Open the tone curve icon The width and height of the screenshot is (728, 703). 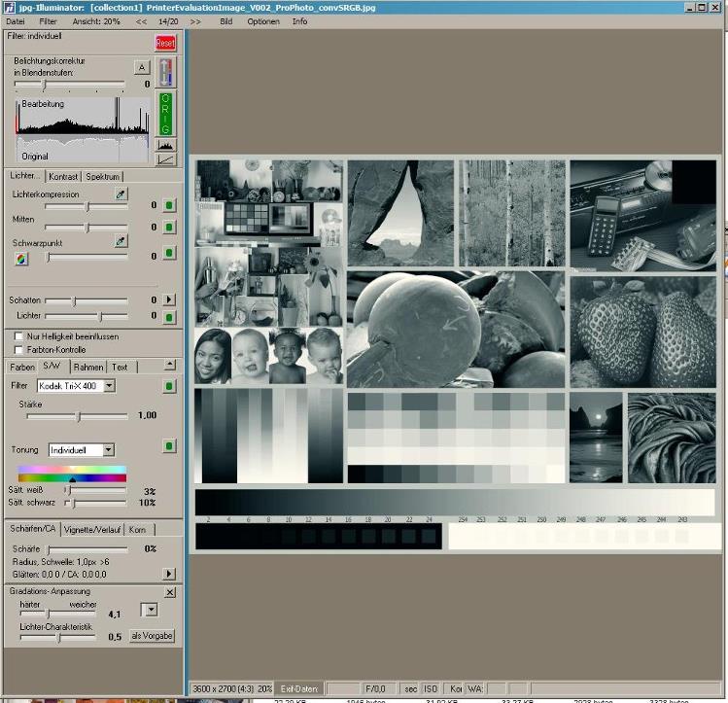coord(166,158)
